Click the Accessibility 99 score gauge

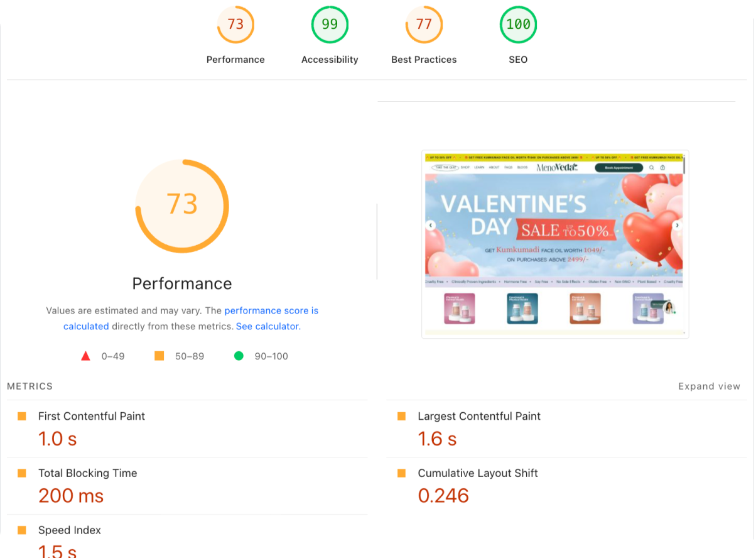point(330,25)
